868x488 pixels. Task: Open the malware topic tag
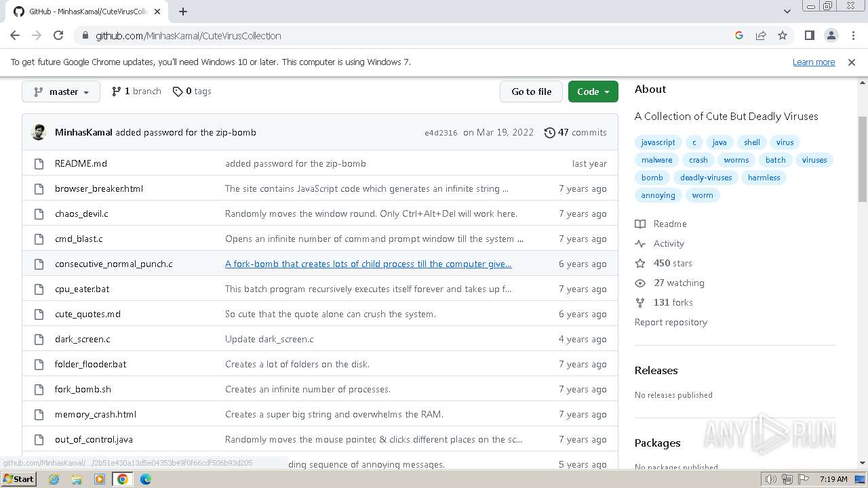click(656, 160)
